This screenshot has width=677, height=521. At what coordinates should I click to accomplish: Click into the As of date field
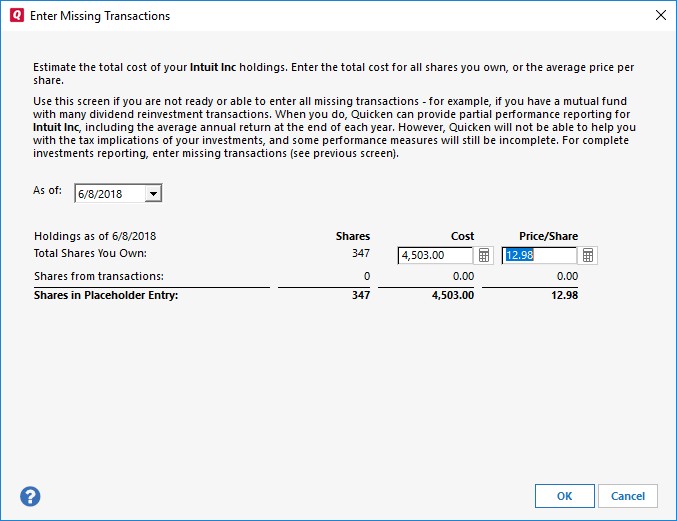coord(108,193)
